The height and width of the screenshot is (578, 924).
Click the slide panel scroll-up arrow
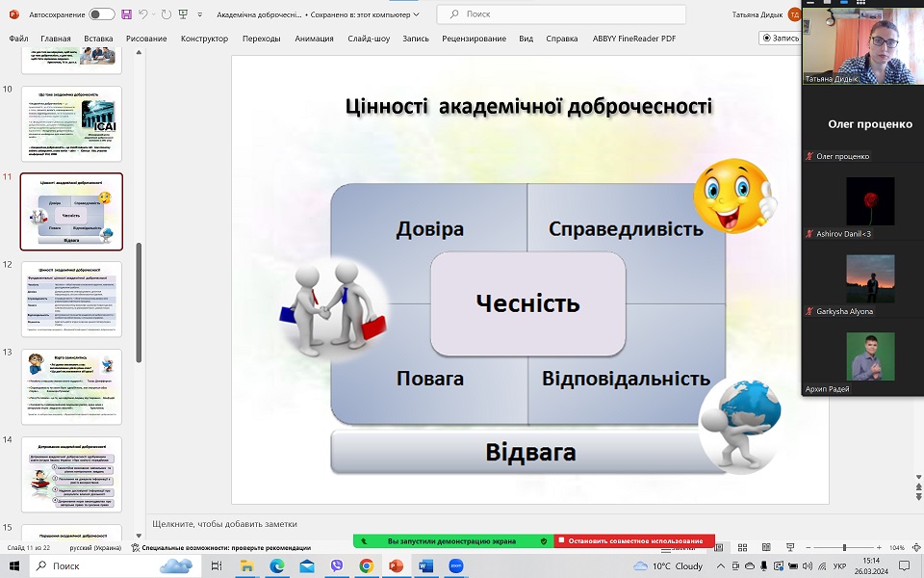(x=139, y=52)
